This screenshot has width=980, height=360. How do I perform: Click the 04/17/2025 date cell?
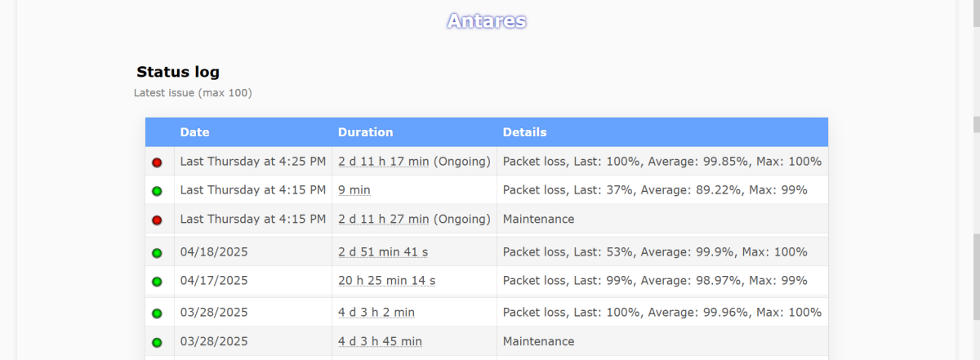click(253, 280)
